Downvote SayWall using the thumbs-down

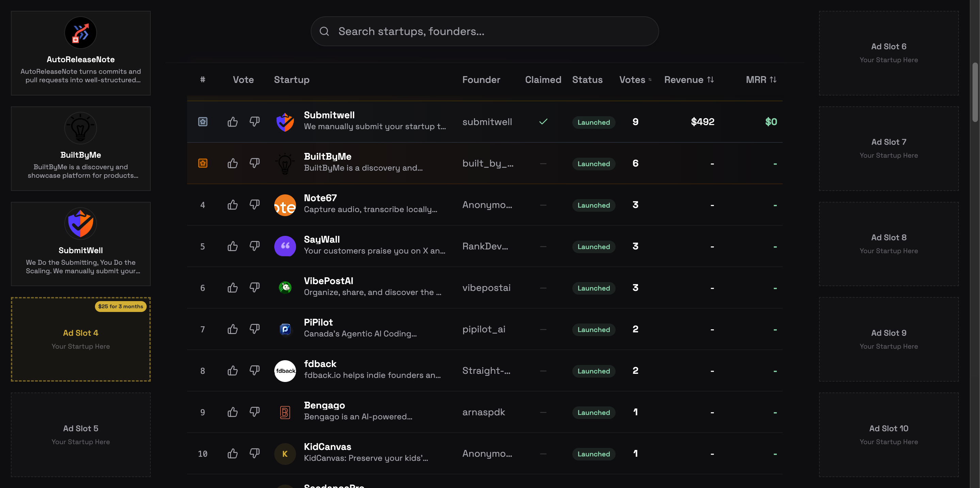[x=255, y=246]
